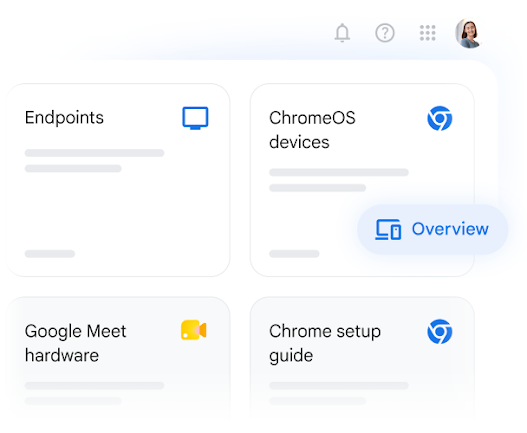This screenshot has width=527, height=433.
Task: Click Chrome setup guide description placeholder
Action: pos(339,393)
